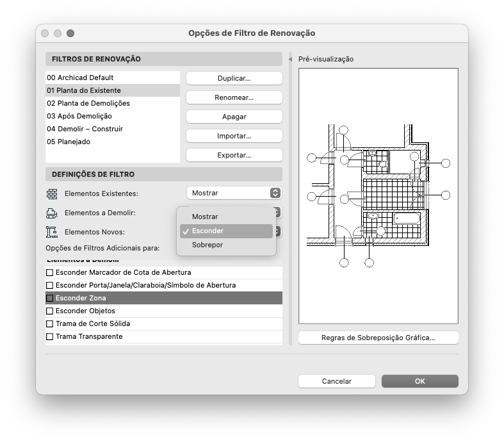Screen dimensions: 504x442
Task: Click the Exportar... button
Action: 234,155
